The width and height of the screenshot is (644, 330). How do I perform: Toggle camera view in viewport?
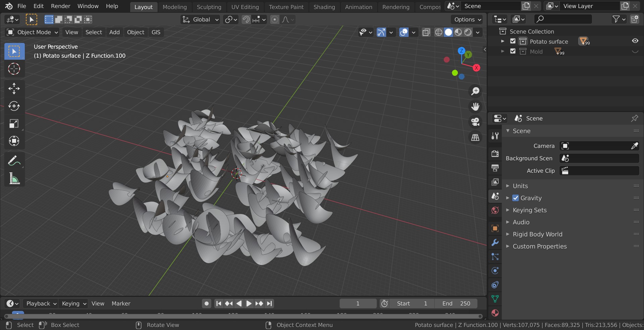click(x=475, y=122)
